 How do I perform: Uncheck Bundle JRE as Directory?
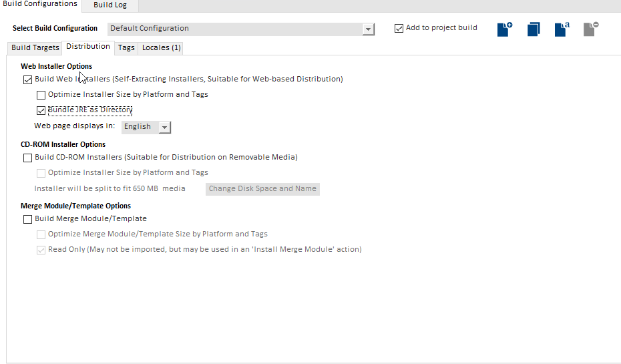click(x=41, y=110)
